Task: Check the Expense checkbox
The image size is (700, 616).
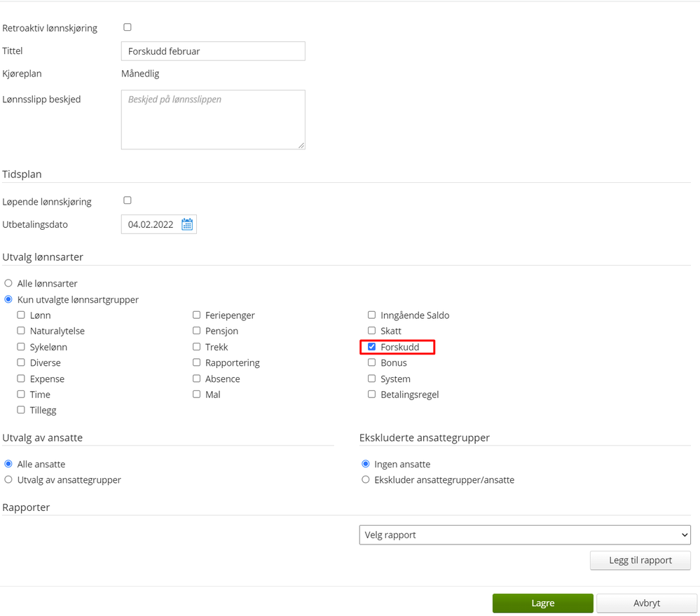Action: click(x=21, y=378)
